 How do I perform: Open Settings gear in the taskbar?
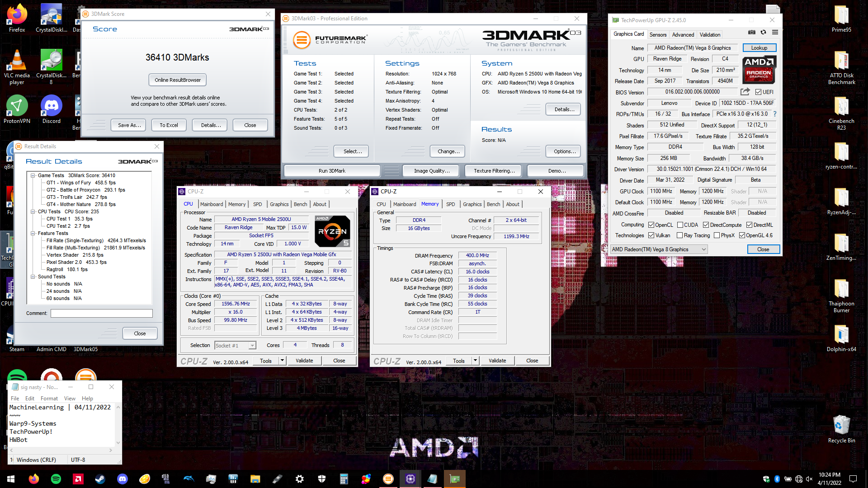pyautogui.click(x=300, y=479)
